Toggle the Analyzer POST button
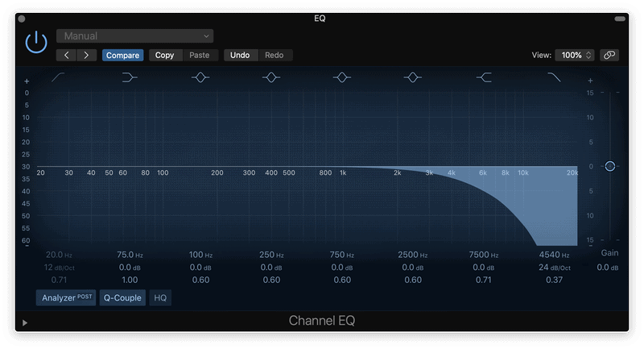 tap(66, 297)
